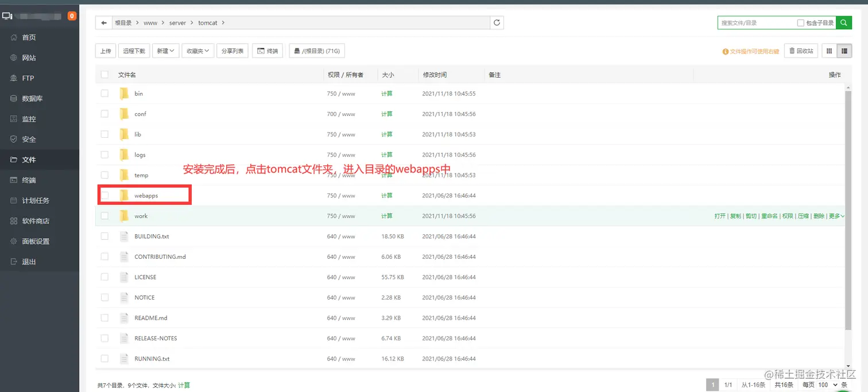
Task: Click the green search magnifier button
Action: tap(843, 22)
